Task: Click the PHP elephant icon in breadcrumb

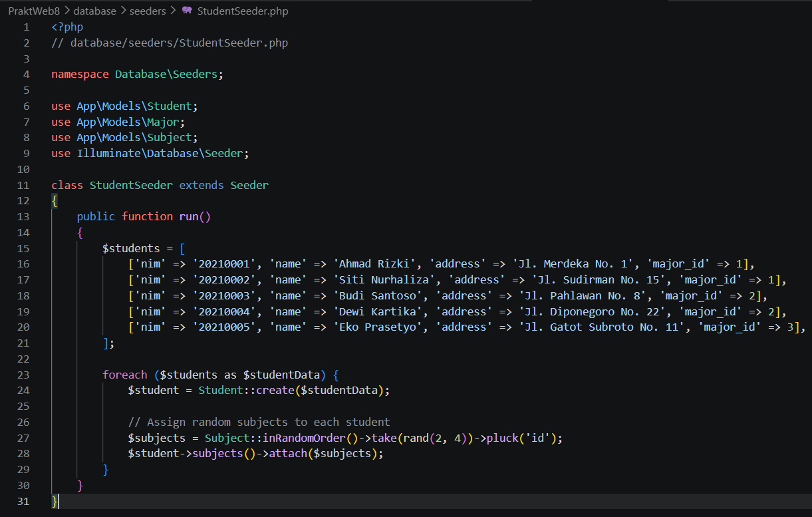Action: click(x=187, y=11)
